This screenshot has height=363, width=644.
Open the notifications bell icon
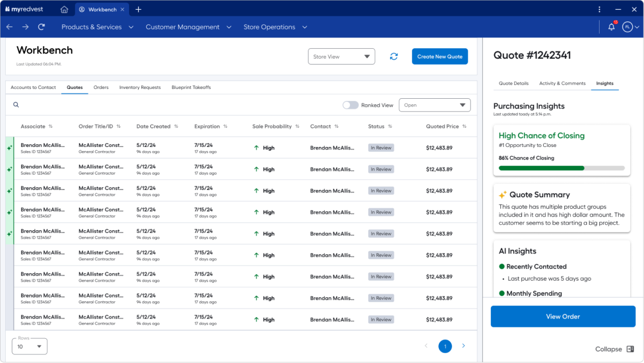(611, 27)
